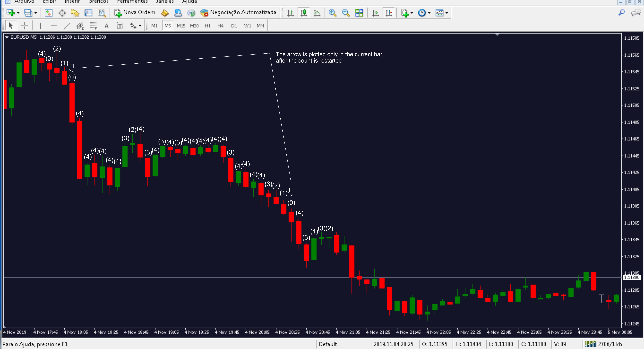Toggle chart auto scroll
The height and width of the screenshot is (349, 644).
(375, 12)
